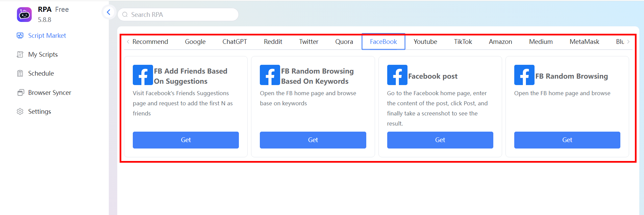
Task: Get the plain FB Random Browsing script
Action: pos(567,140)
